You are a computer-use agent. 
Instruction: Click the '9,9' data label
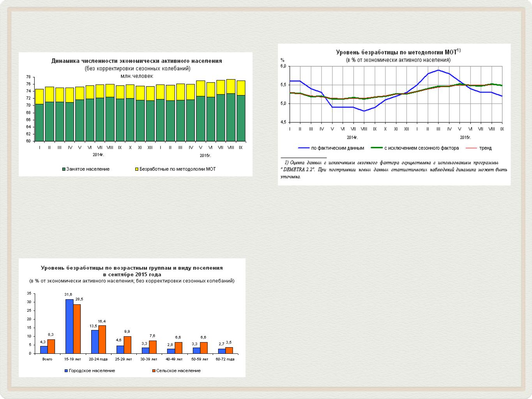point(127,332)
